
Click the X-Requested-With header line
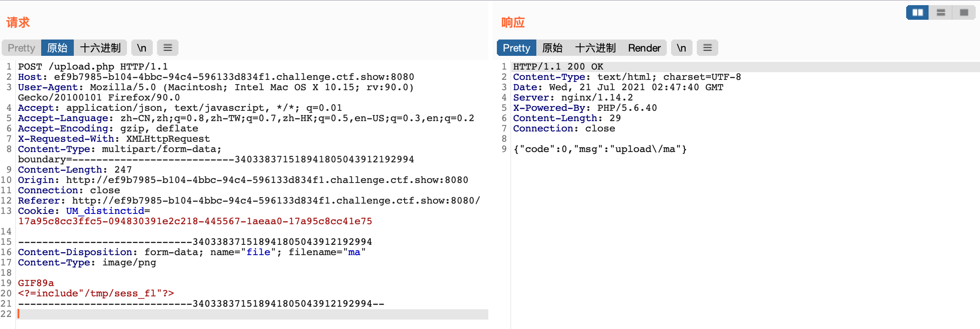click(114, 139)
